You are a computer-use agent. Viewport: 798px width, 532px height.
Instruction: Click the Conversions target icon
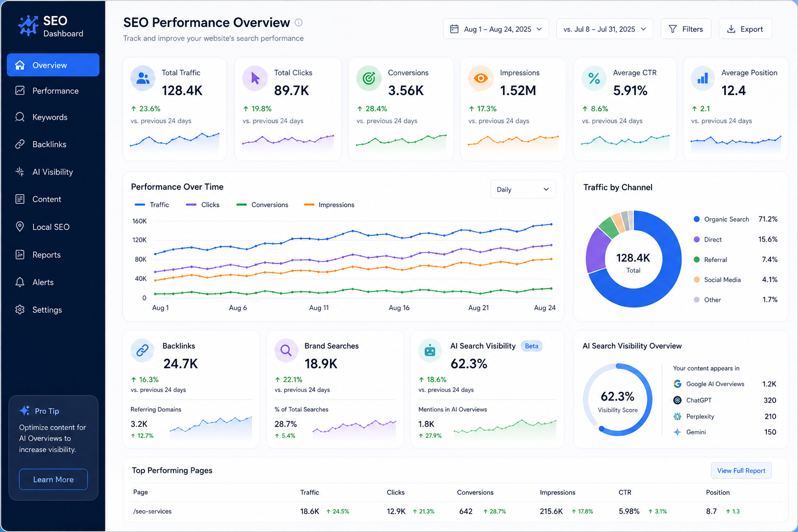click(x=369, y=78)
